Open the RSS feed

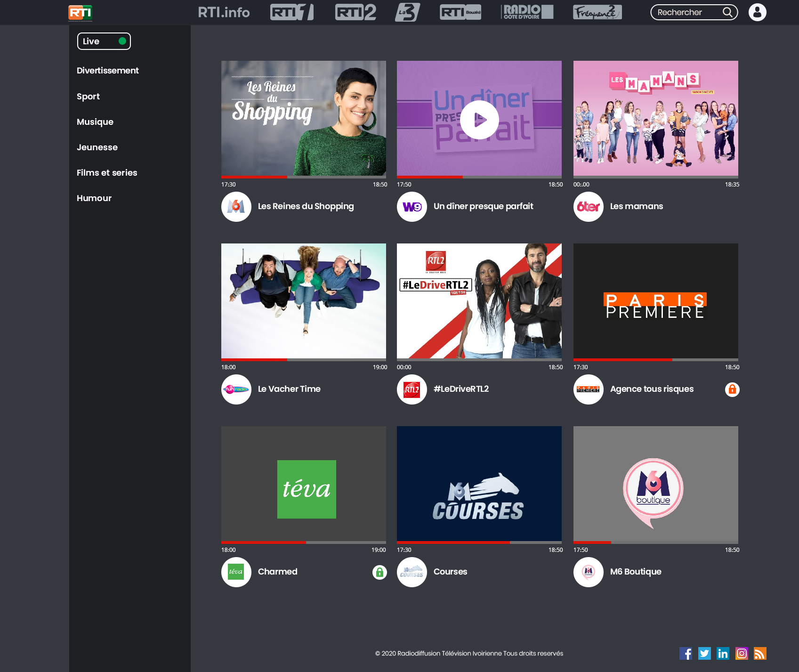pyautogui.click(x=760, y=654)
